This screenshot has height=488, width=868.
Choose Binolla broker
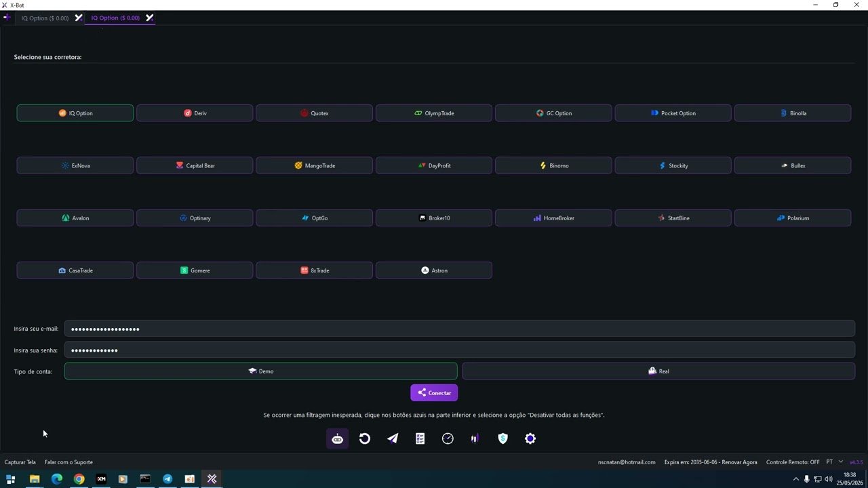793,113
